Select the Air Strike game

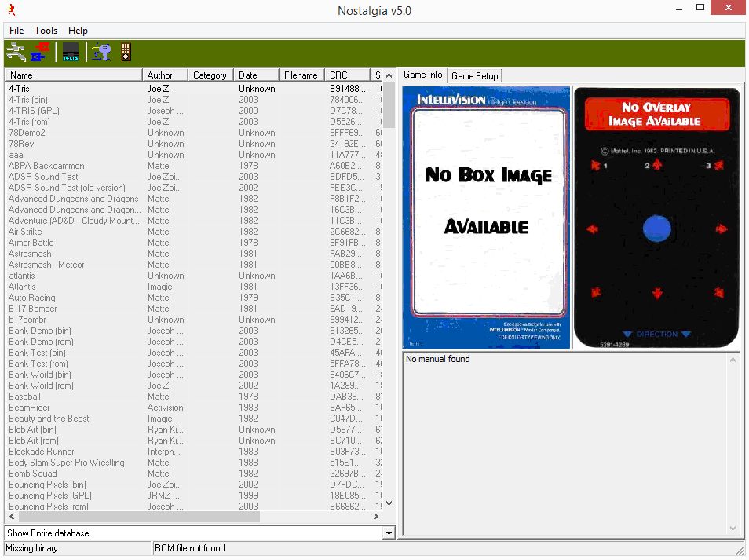coord(195,232)
